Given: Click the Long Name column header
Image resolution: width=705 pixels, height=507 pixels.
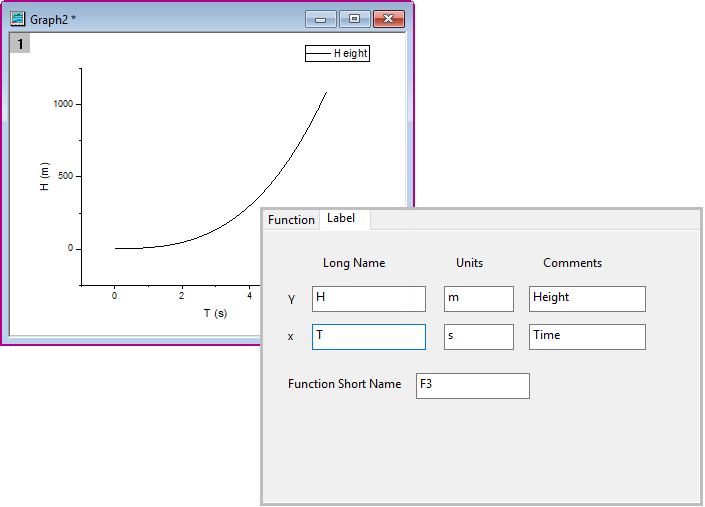Looking at the screenshot, I should point(354,263).
